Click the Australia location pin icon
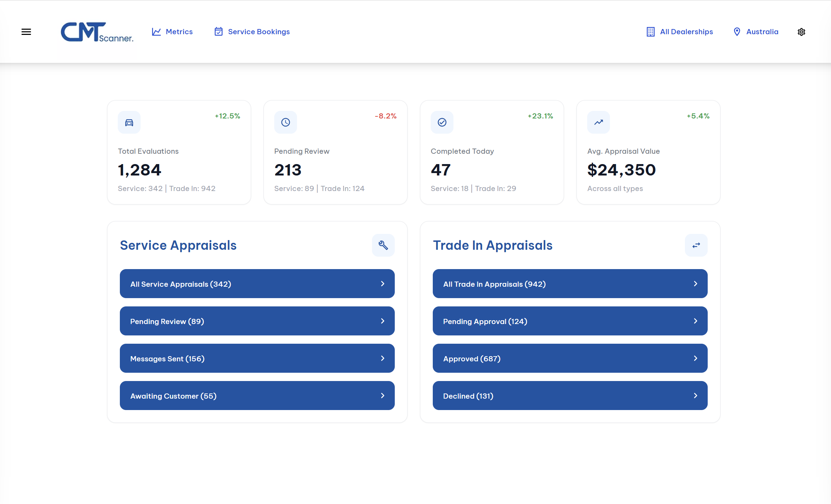 coord(737,32)
